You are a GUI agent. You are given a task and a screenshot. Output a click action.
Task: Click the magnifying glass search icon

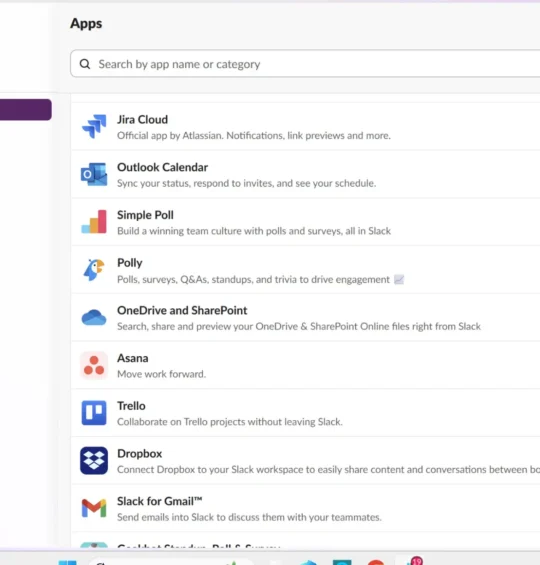tap(85, 64)
